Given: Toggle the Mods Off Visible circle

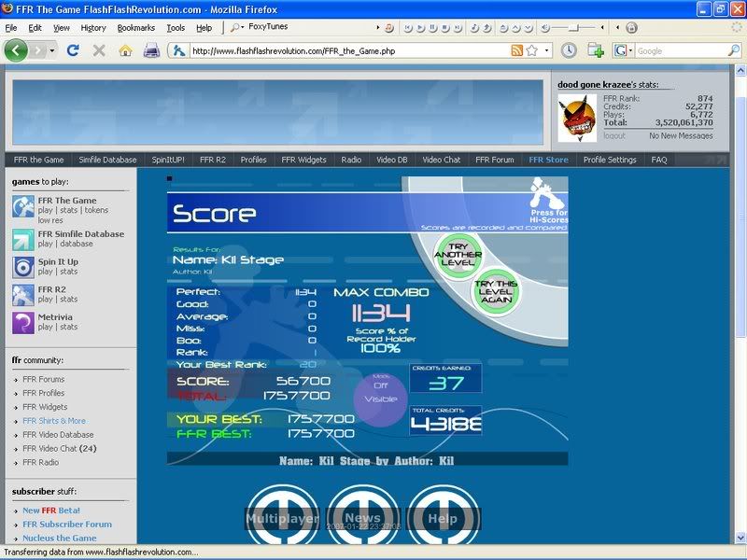Looking at the screenshot, I should click(x=379, y=392).
